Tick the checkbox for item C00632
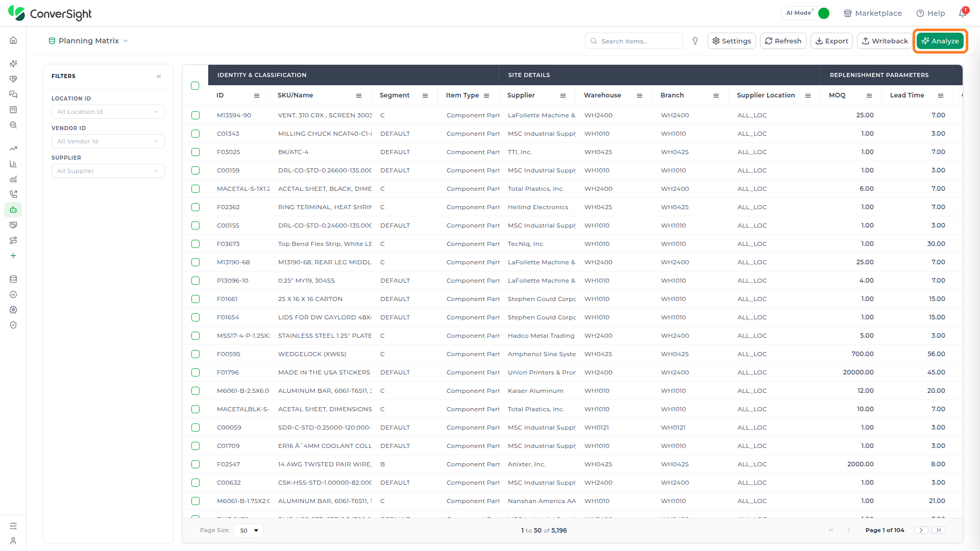980x551 pixels. tap(195, 483)
